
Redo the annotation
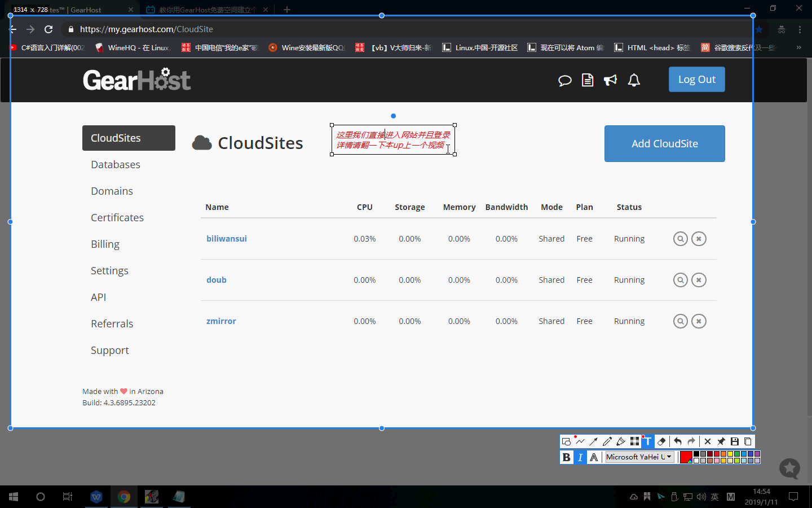pos(691,441)
